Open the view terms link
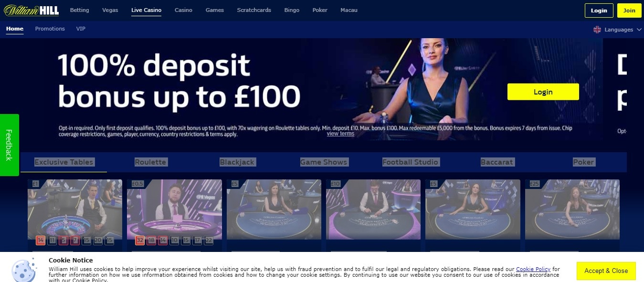 340,134
